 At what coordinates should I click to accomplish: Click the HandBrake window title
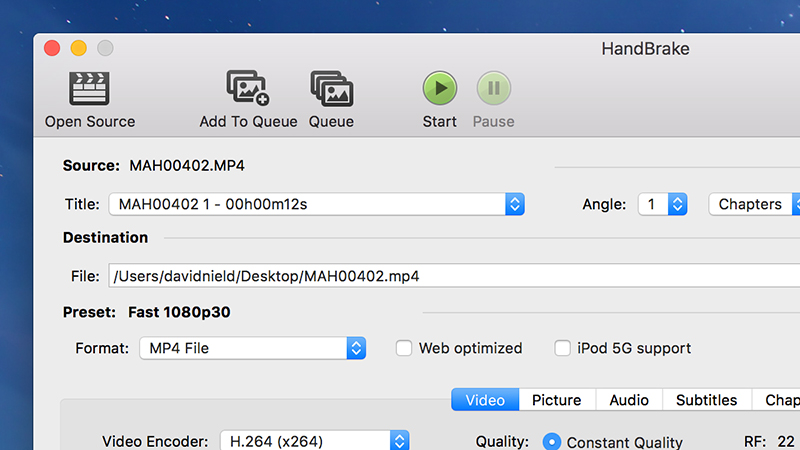pos(645,49)
